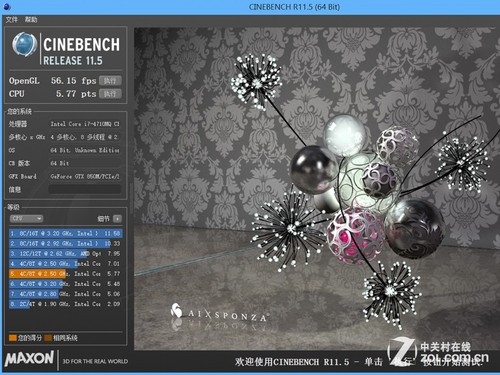Select rank 2 8C/16T 2.92 GHz entry
Image resolution: width=500 pixels, height=375 pixels.
point(66,244)
